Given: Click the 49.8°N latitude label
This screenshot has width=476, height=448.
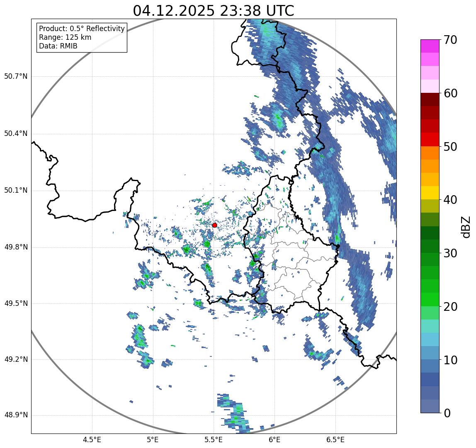Looking at the screenshot, I should pos(16,247).
